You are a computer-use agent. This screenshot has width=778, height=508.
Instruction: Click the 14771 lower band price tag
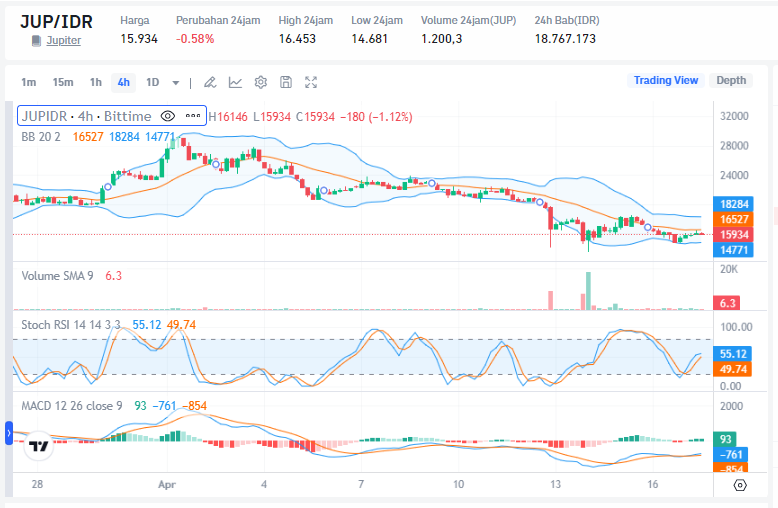click(733, 250)
